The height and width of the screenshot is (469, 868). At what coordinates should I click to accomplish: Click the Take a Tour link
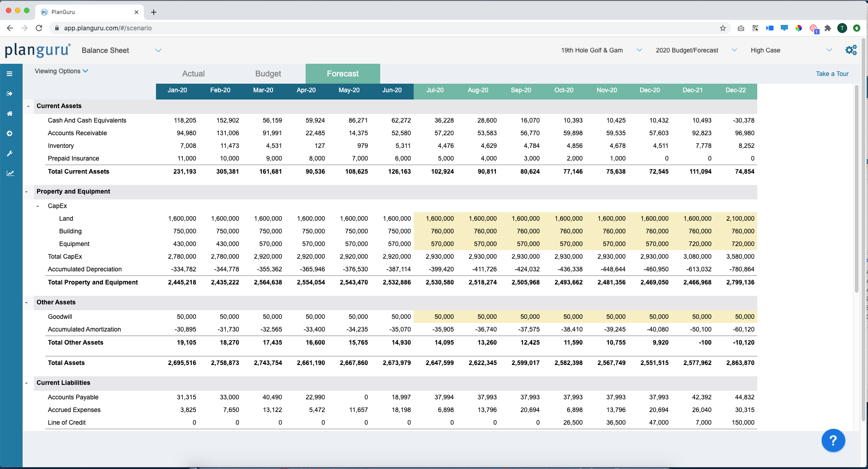832,74
